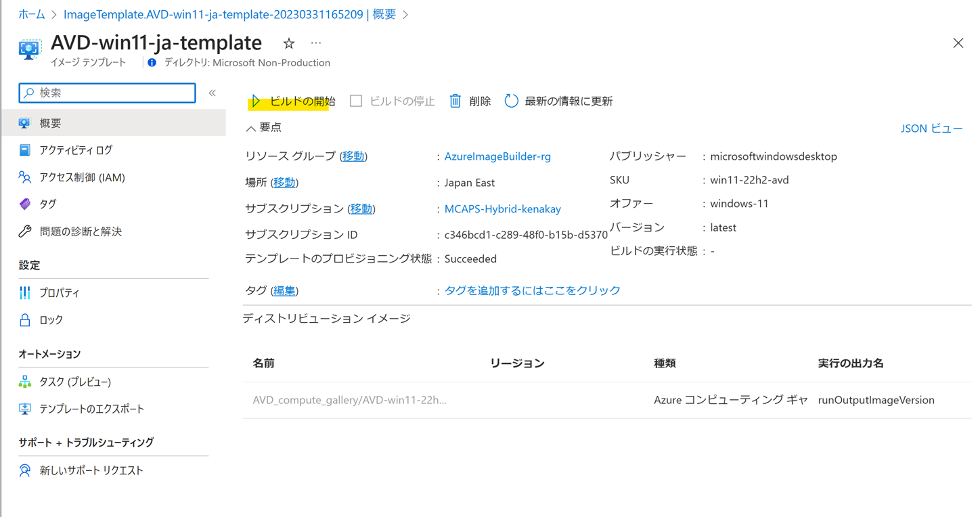This screenshot has width=980, height=517.
Task: Click the アクセス制御 (IAM) people icon
Action: coord(25,177)
